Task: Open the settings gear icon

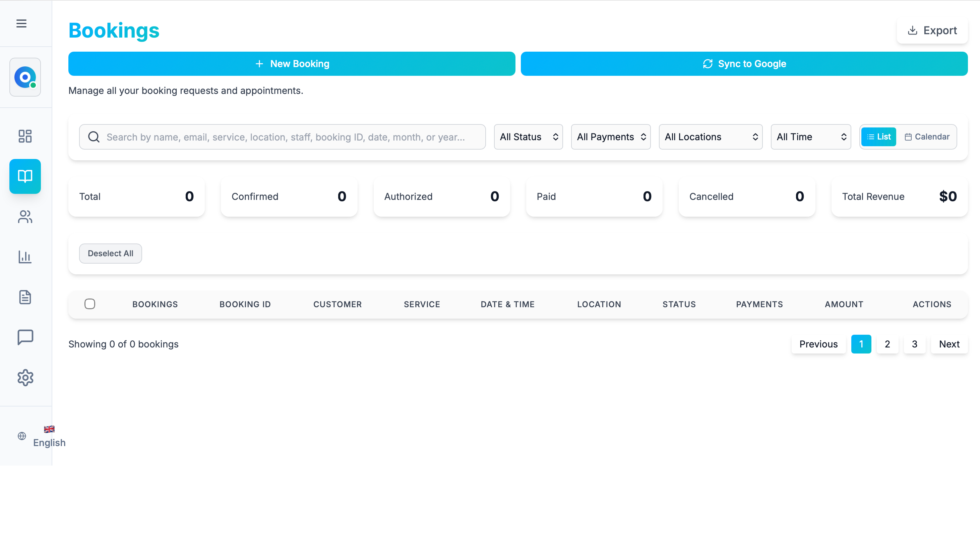Action: (25, 377)
